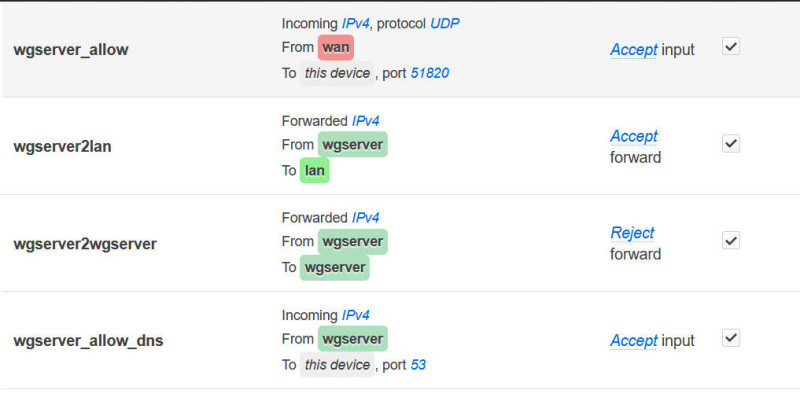Viewport: 800px width, 405px height.
Task: Uncheck the wgserver_allow_dns rule checkbox
Action: pyautogui.click(x=731, y=338)
